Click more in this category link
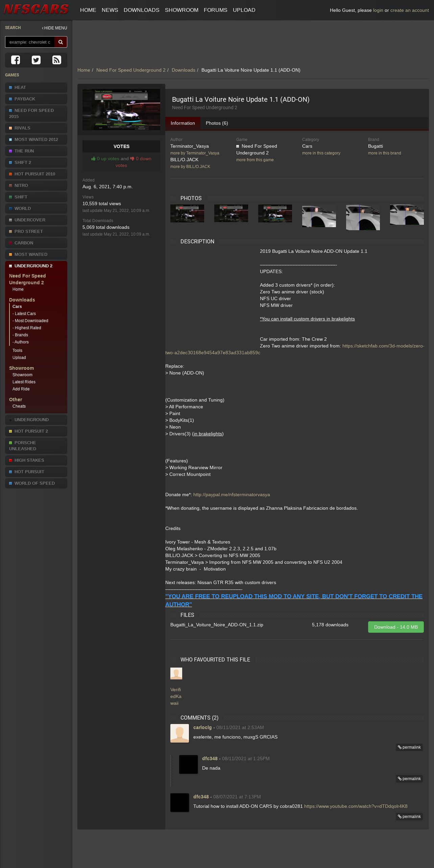 [321, 153]
